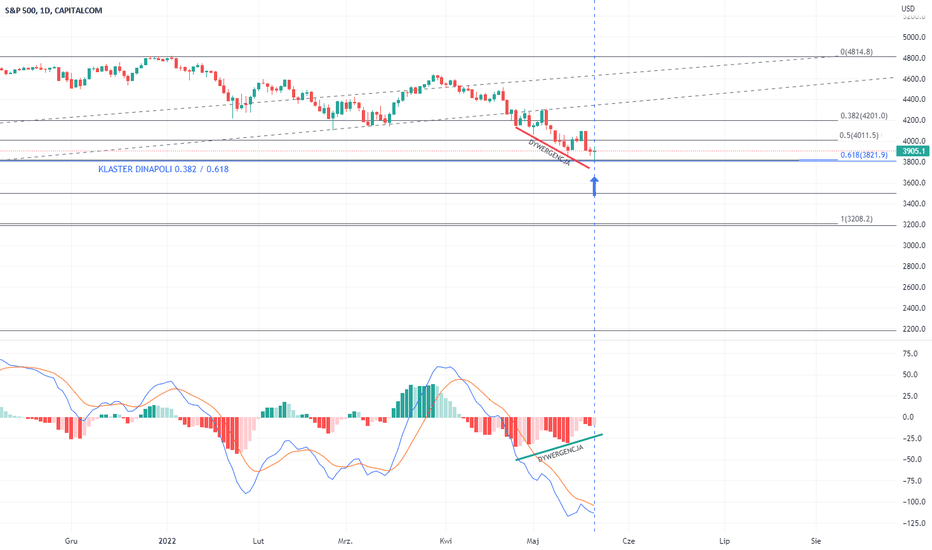
Task: Click the S&P 500, 1D, CAPITALCOM chart title
Action: point(53,10)
